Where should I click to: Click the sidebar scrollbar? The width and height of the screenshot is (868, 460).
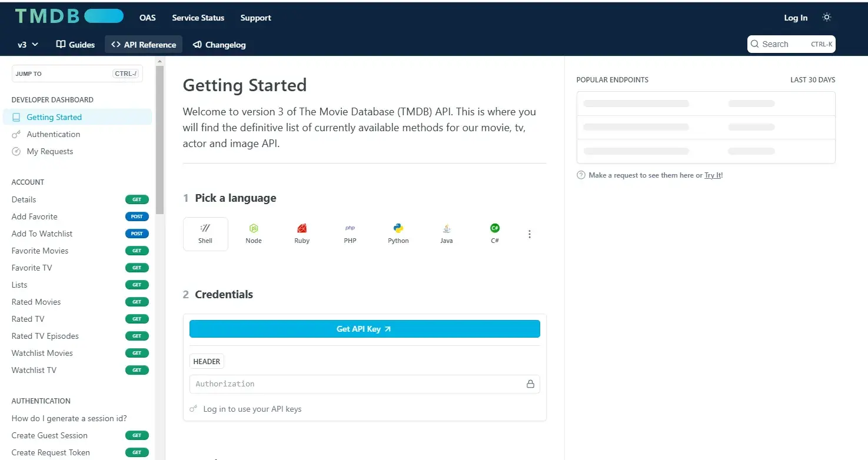[159, 140]
